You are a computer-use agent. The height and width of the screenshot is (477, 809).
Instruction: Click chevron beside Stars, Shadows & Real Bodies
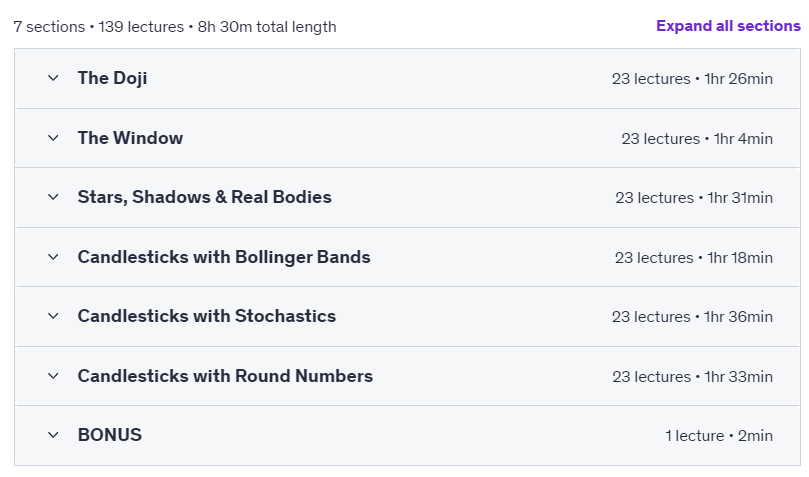click(x=53, y=198)
